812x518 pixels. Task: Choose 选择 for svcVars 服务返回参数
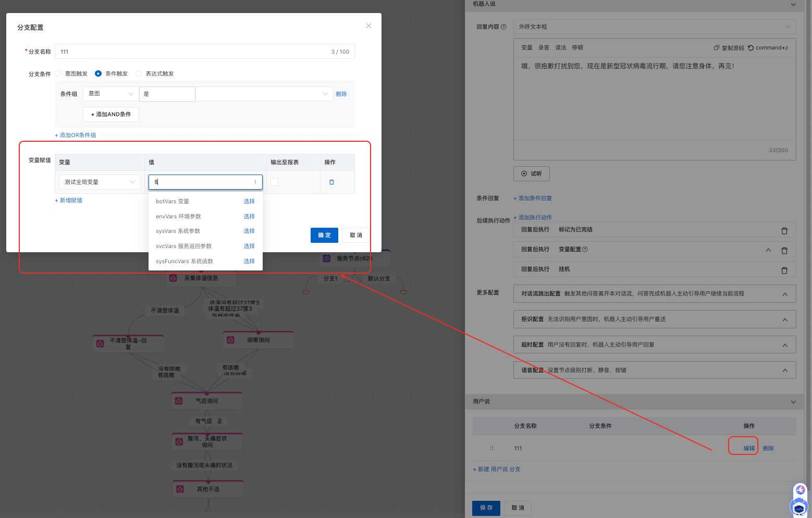(x=249, y=246)
